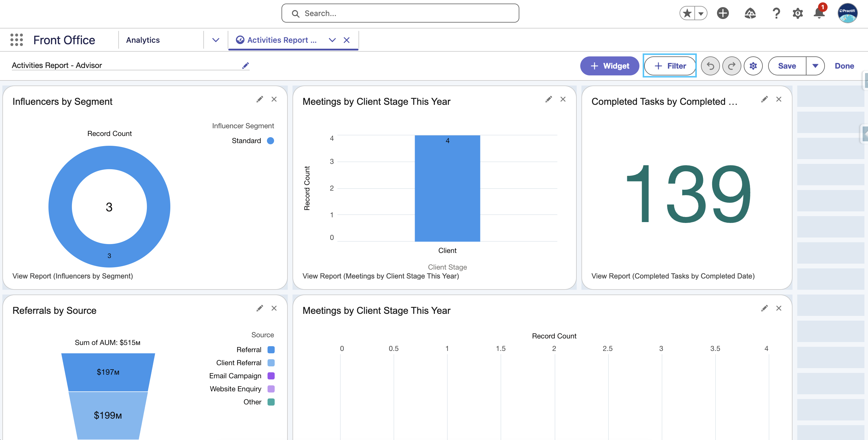868x440 pixels.
Task: Click the undo arrow icon
Action: 710,66
